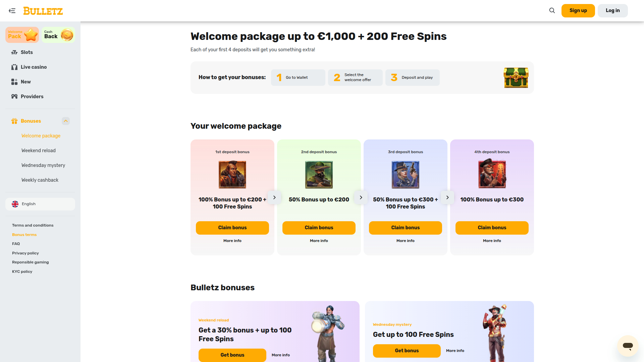Viewport: 644px width, 362px height.
Task: Open the chat support bubble
Action: click(x=627, y=346)
